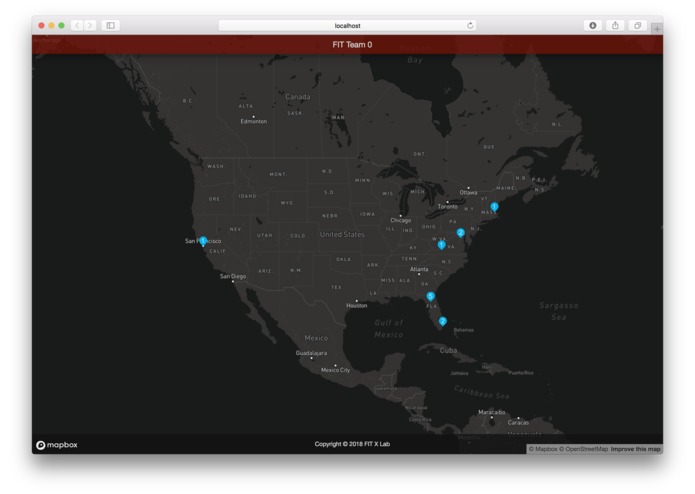Add a new tab with plus button
The image size is (695, 494).
coord(657,29)
